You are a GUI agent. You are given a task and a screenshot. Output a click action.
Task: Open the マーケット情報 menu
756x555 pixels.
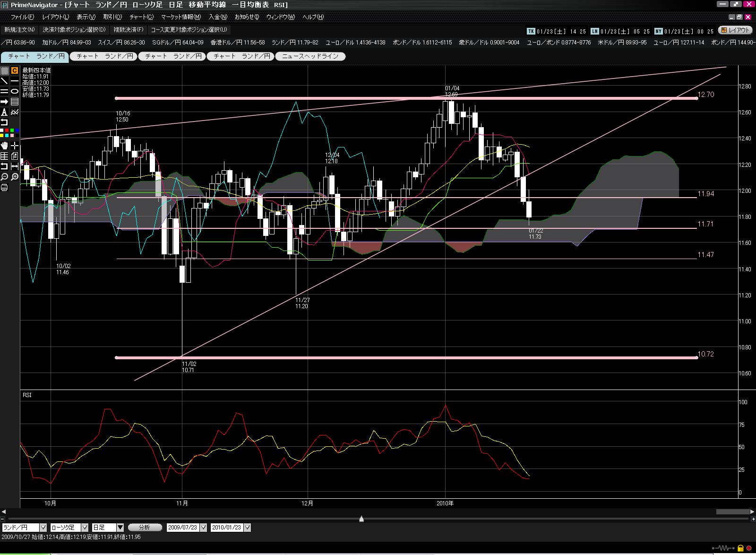click(180, 17)
